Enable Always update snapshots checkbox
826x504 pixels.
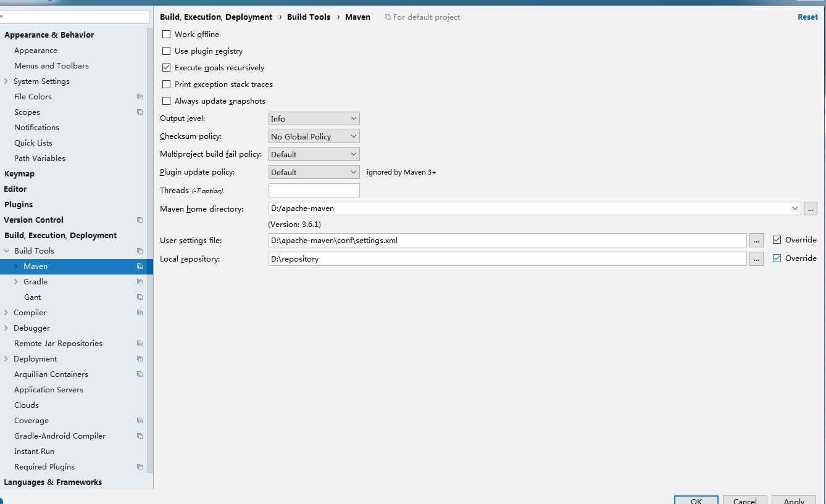tap(166, 101)
